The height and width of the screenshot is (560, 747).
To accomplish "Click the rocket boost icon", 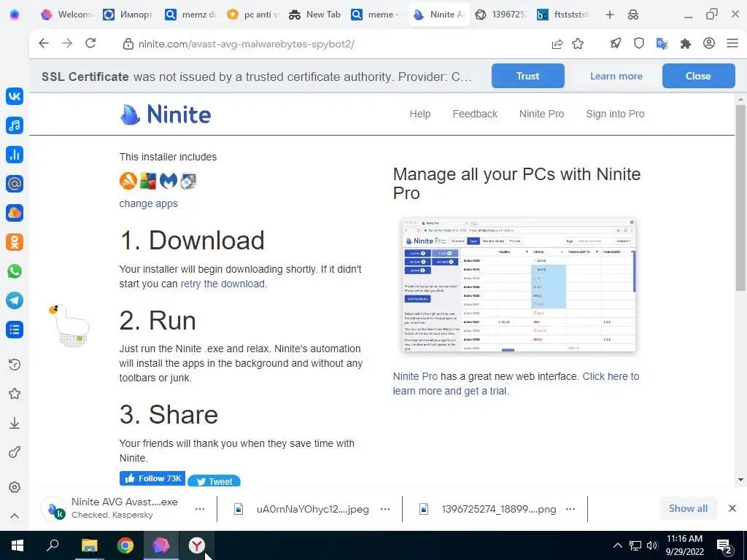I will click(x=616, y=44).
